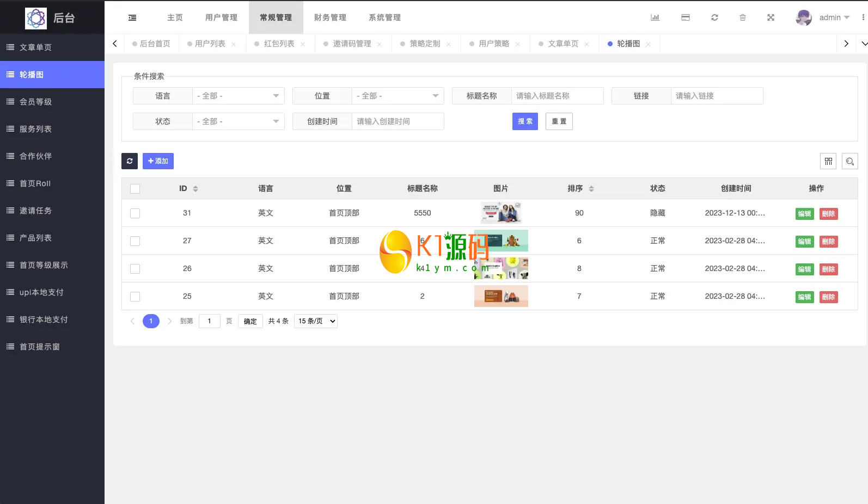Toggle the select-all checkbox in table header
868x504 pixels.
coord(135,189)
